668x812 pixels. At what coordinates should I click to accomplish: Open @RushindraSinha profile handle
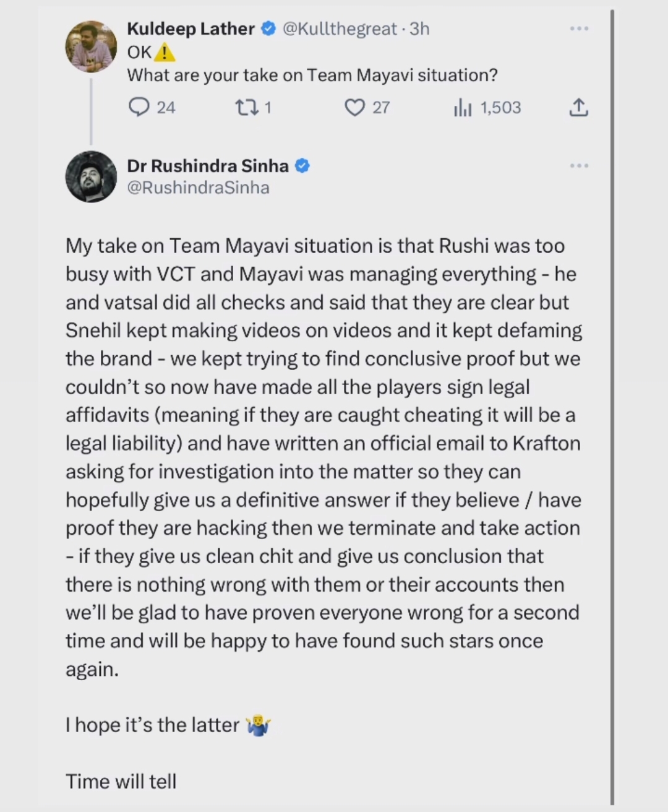coord(198,188)
